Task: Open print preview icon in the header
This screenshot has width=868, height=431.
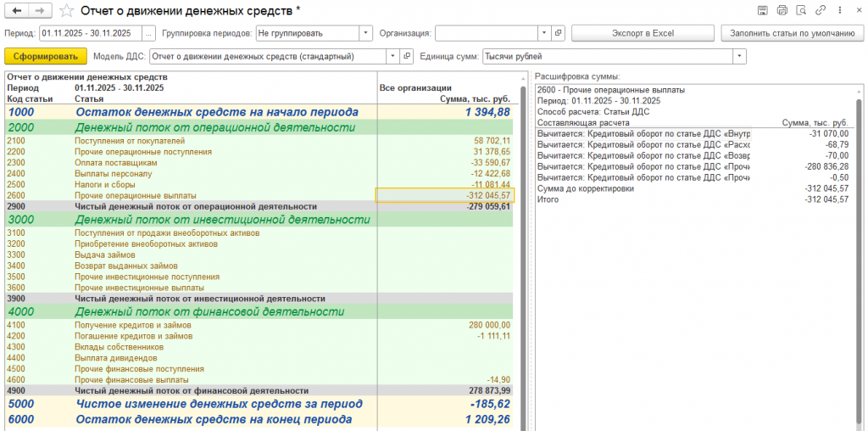Action: pos(800,10)
